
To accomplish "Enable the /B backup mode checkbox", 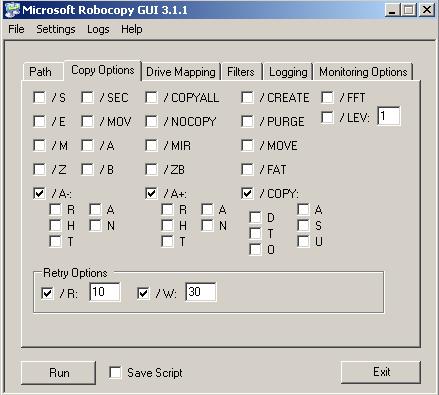I will [88, 170].
